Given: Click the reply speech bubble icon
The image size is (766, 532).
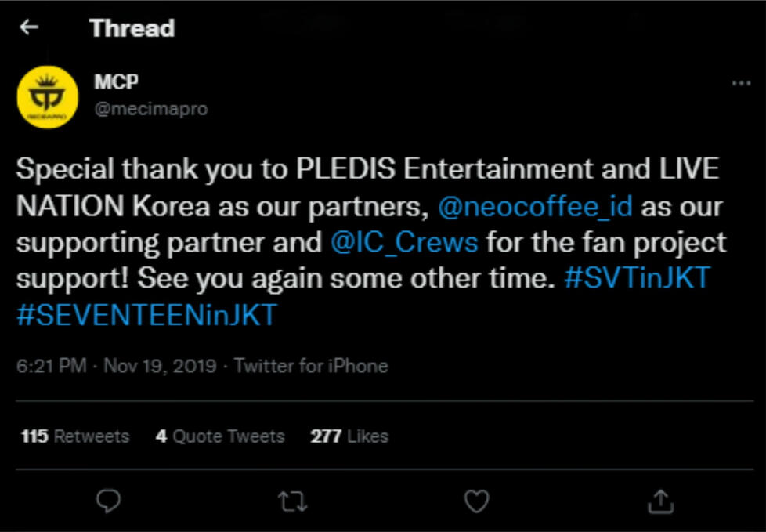Looking at the screenshot, I should pos(109,501).
